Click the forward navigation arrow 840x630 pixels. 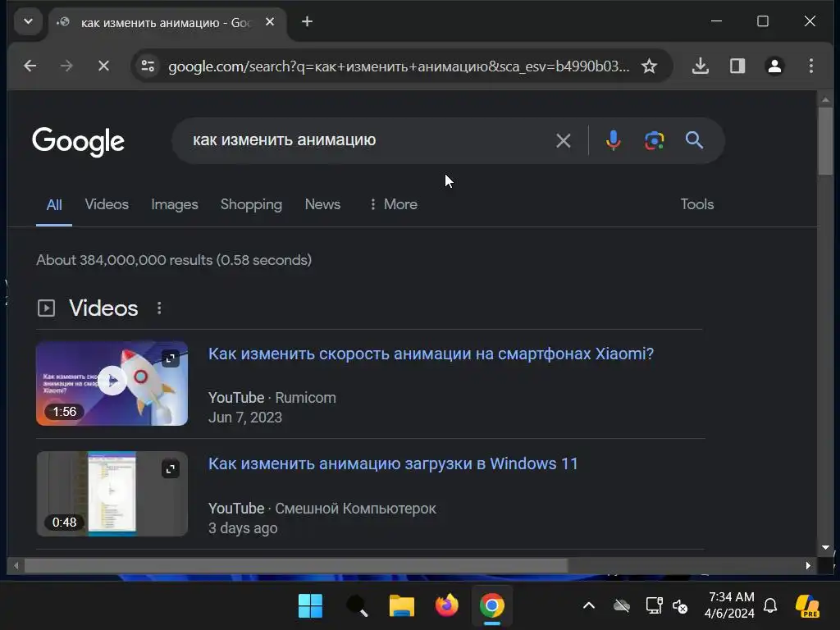click(x=66, y=66)
